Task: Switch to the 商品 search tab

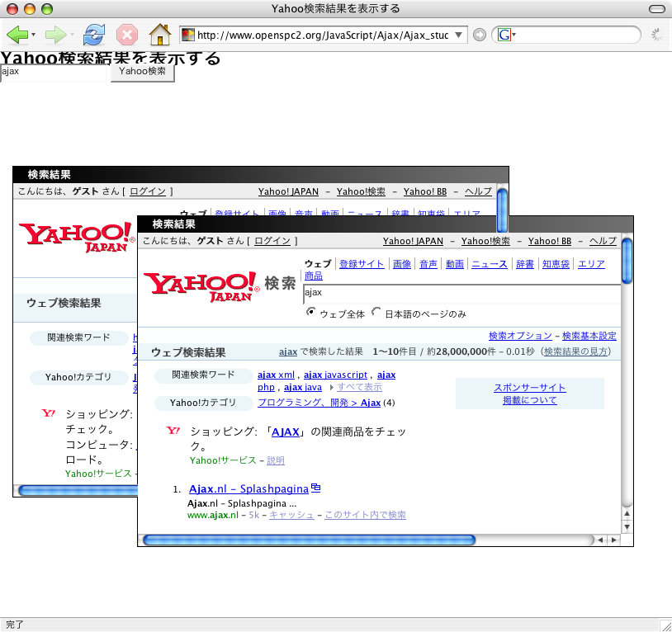Action: pyautogui.click(x=314, y=276)
